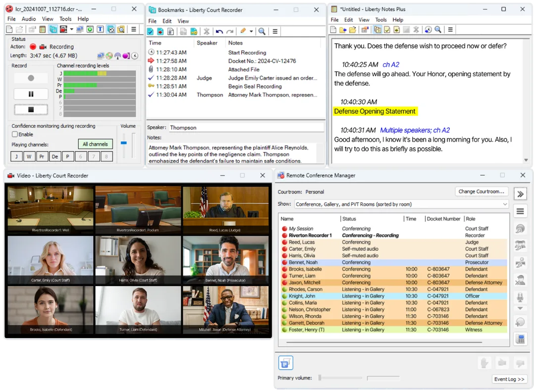Viewport: 535px width, 392px height.
Task: Click the red video camera recorder toolbar icon
Action: [x=63, y=29]
